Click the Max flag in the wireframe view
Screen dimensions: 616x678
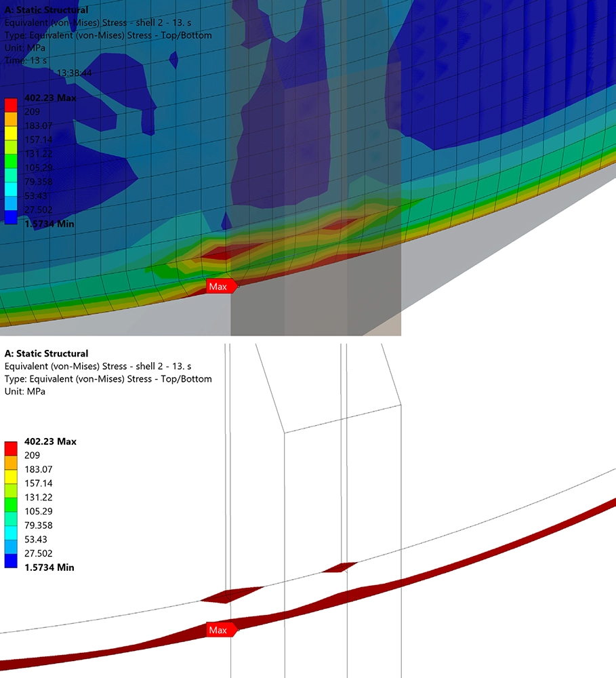220,629
